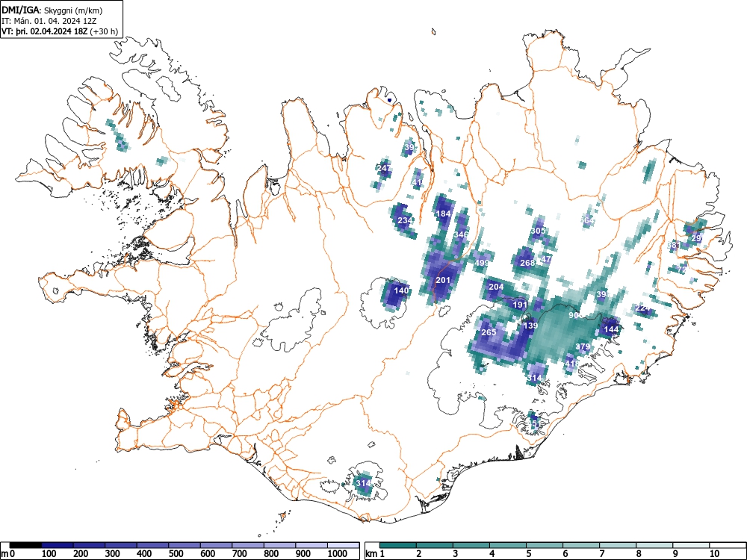Select the swatch between 100 and 200 m

pyautogui.click(x=58, y=545)
